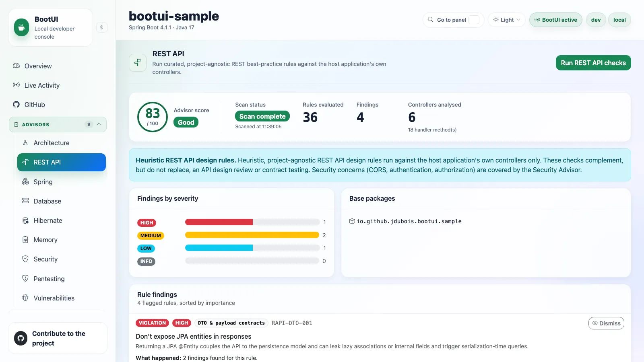Select the Architecture advisor
Screen dimensions: 644x362
click(62, 143)
